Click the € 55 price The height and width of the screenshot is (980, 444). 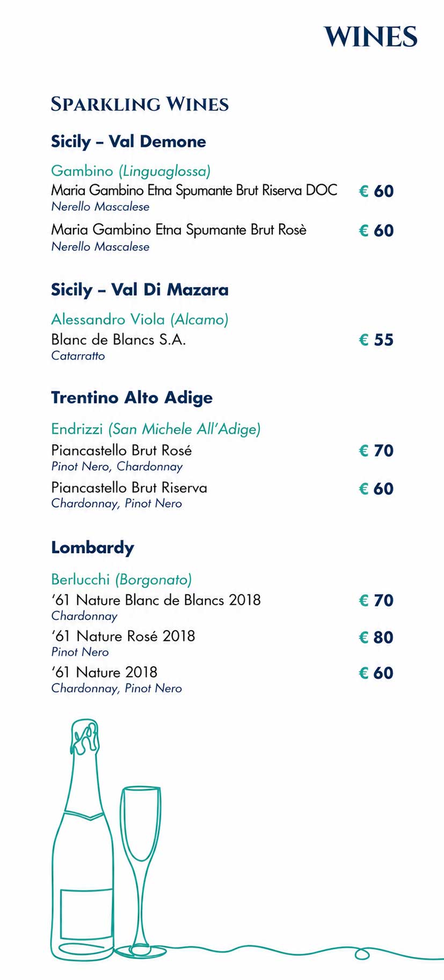point(376,340)
